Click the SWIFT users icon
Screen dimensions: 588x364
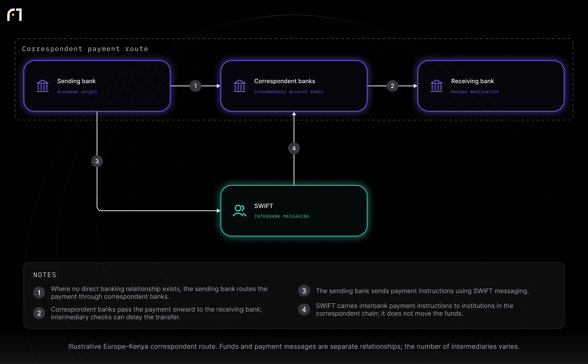point(240,211)
